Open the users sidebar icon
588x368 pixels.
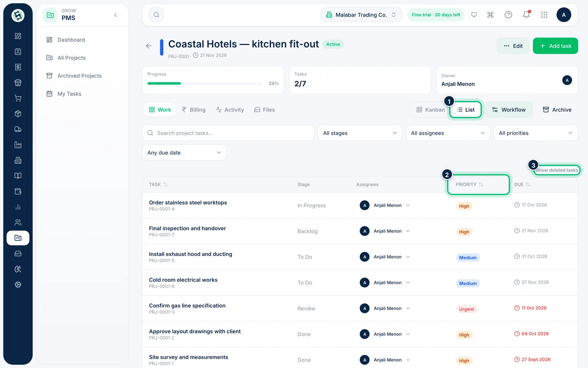click(x=18, y=222)
